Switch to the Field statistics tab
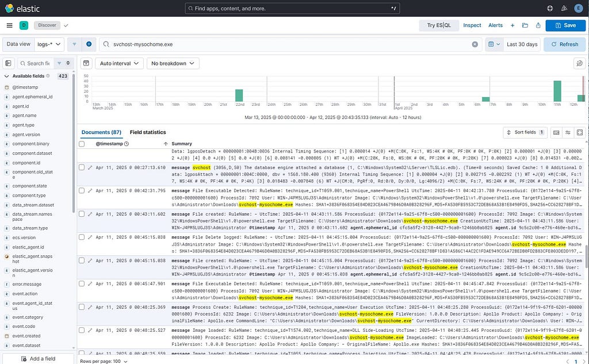Screen dimensions: 589x364 pos(148,132)
